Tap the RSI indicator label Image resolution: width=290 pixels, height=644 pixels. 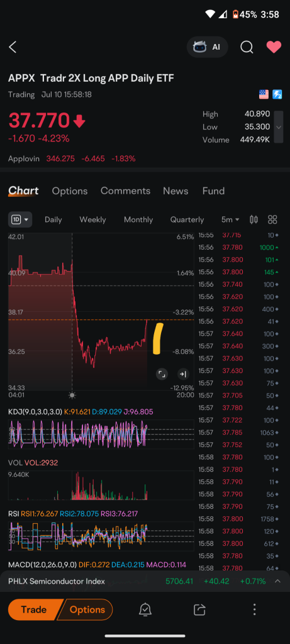[x=14, y=513]
